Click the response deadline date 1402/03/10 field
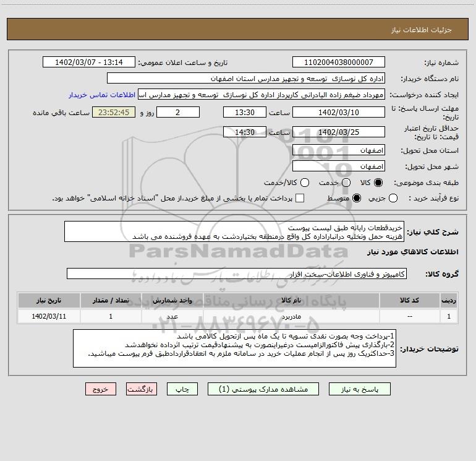 339,112
